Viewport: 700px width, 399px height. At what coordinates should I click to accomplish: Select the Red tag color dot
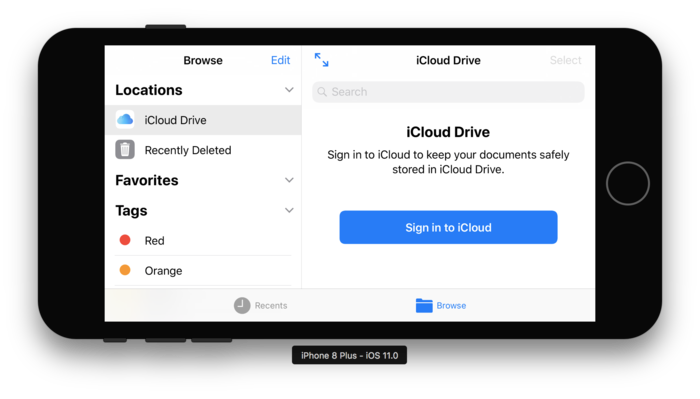tap(125, 240)
